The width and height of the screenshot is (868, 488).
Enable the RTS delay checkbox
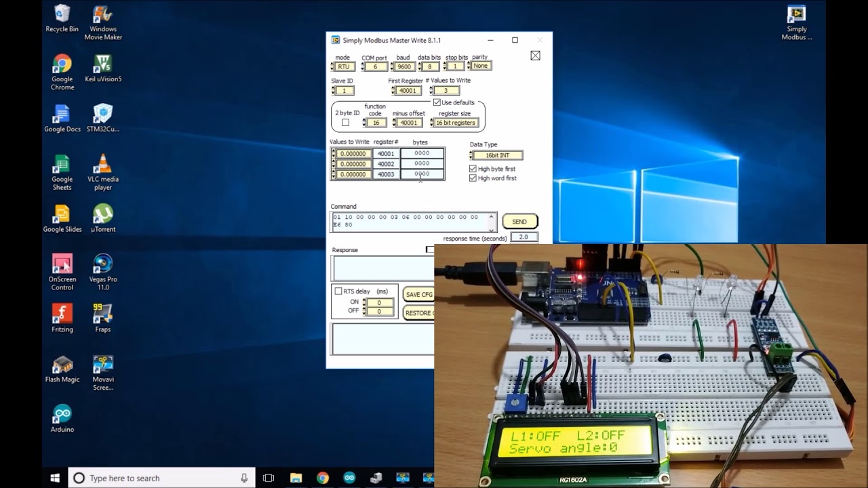coord(338,291)
